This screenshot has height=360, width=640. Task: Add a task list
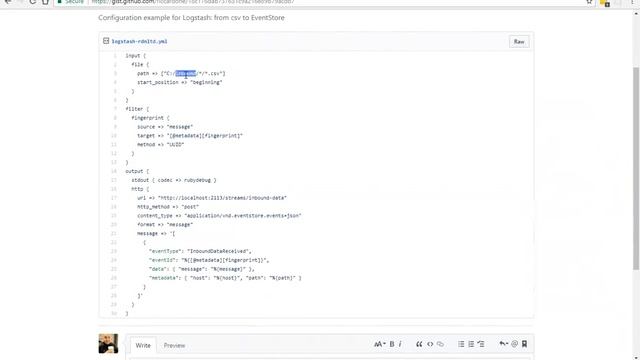tap(481, 344)
